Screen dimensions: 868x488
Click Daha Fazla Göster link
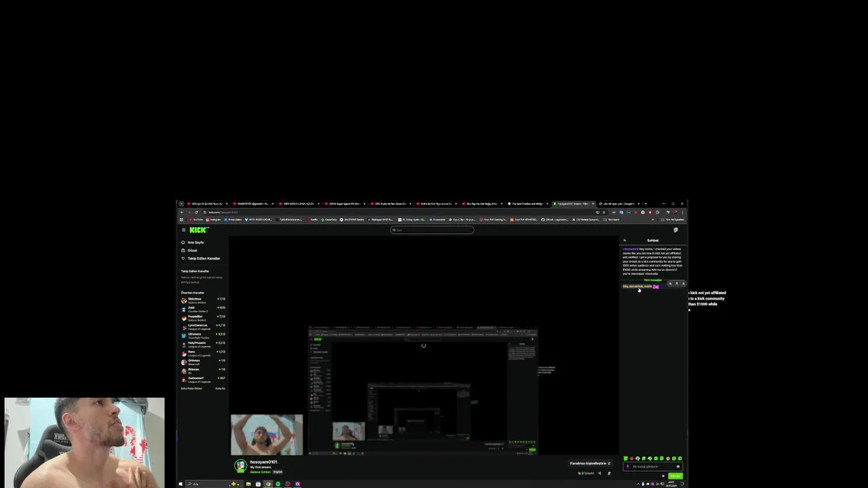[x=191, y=388]
